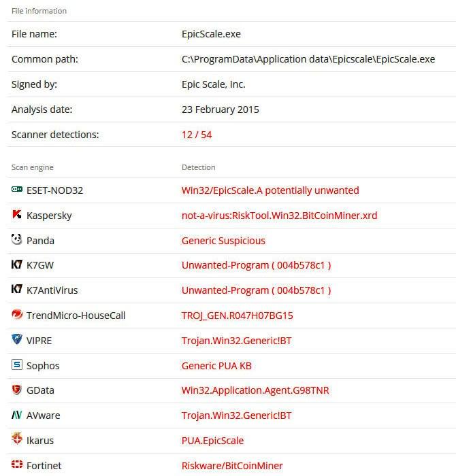Select the 12 / 54 scanner detections value
Image resolution: width=456 pixels, height=476 pixels.
197,135
